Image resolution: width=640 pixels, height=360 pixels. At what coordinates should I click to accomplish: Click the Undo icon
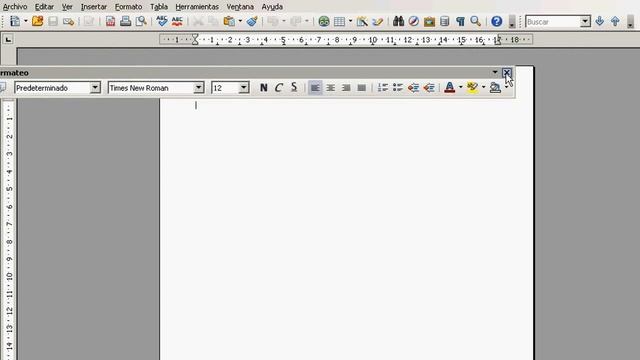pyautogui.click(x=273, y=21)
